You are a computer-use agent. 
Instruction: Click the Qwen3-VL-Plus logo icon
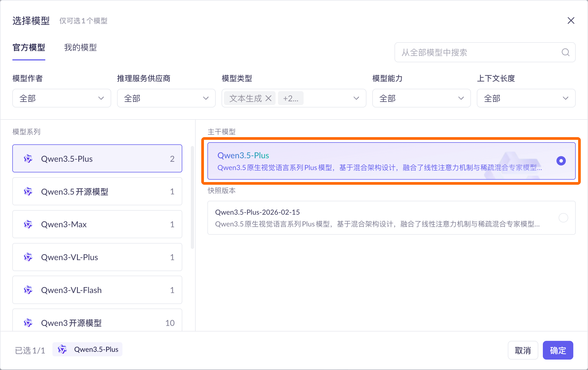(x=28, y=257)
